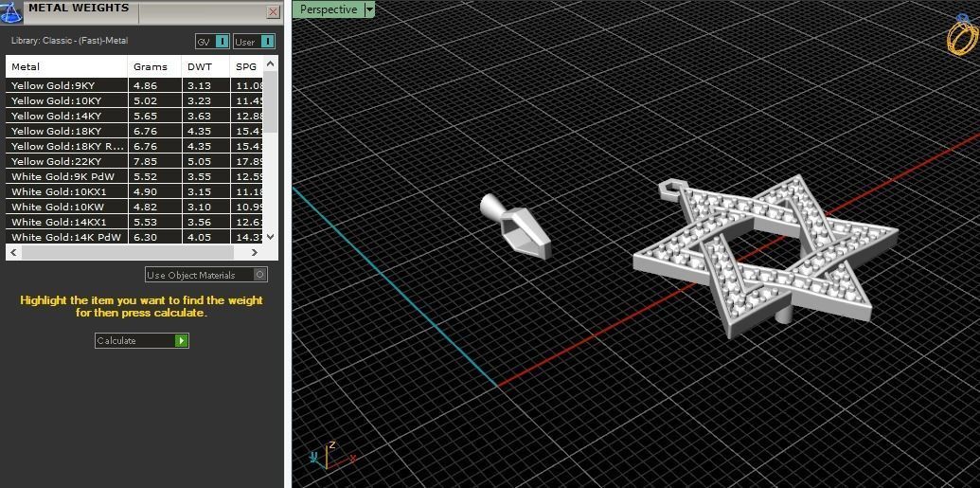Toggle Use Object Materials option
Image resolution: width=980 pixels, height=488 pixels.
[206, 275]
